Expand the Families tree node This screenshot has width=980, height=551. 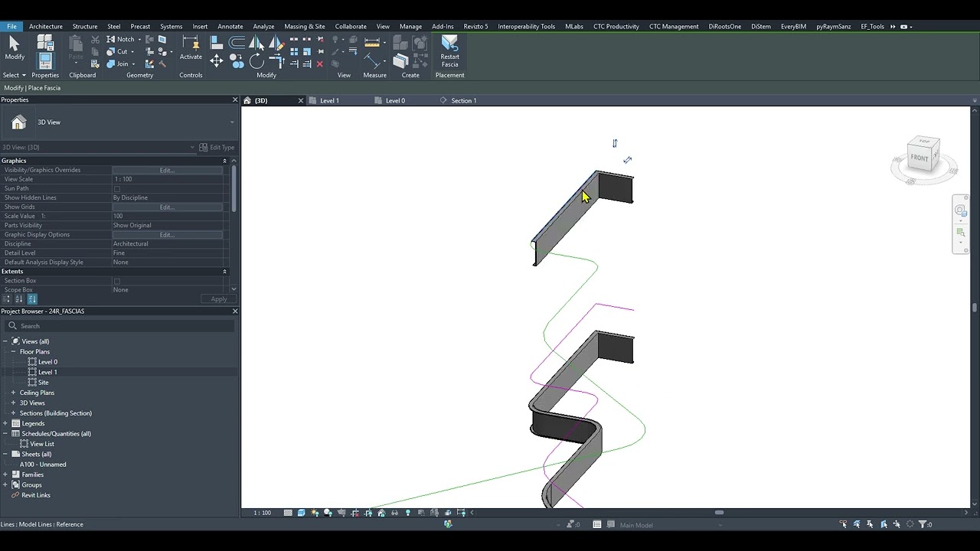(x=5, y=474)
